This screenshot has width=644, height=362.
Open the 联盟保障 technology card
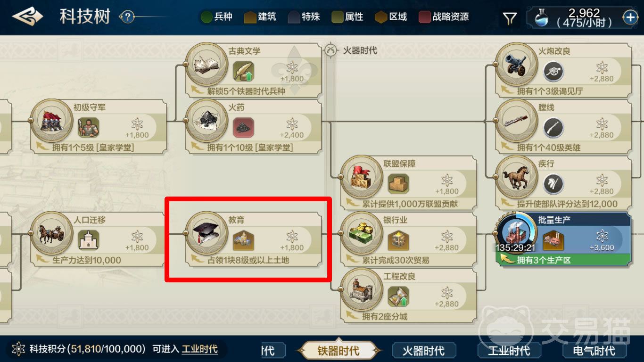[408, 183]
